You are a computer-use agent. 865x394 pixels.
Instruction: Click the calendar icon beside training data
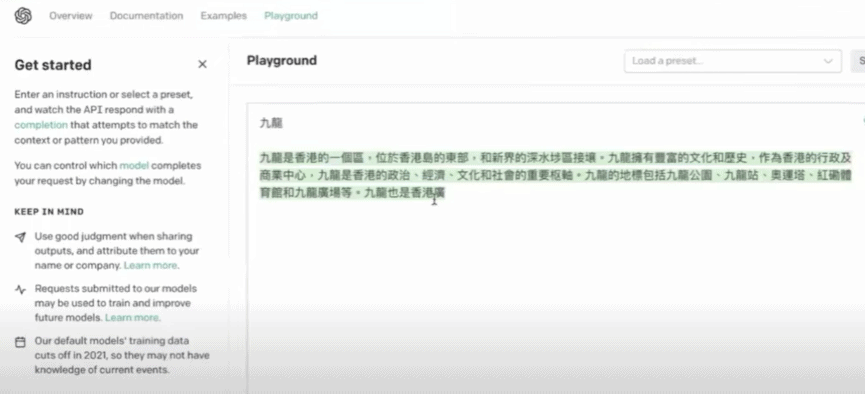tap(20, 342)
